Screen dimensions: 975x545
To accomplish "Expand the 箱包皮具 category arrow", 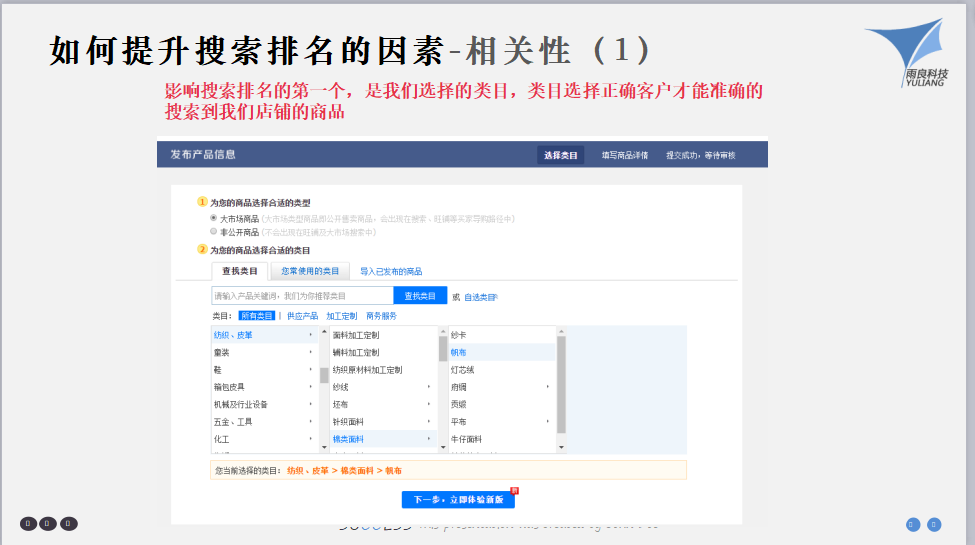I will pos(311,387).
